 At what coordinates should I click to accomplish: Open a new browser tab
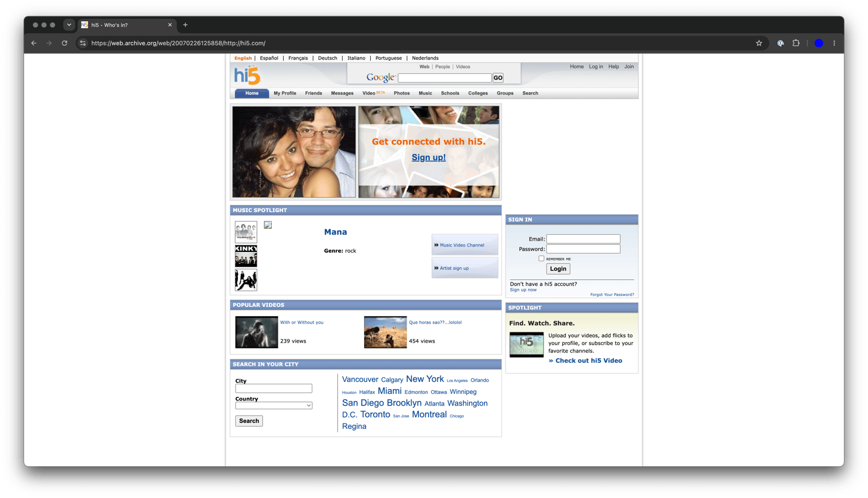185,25
